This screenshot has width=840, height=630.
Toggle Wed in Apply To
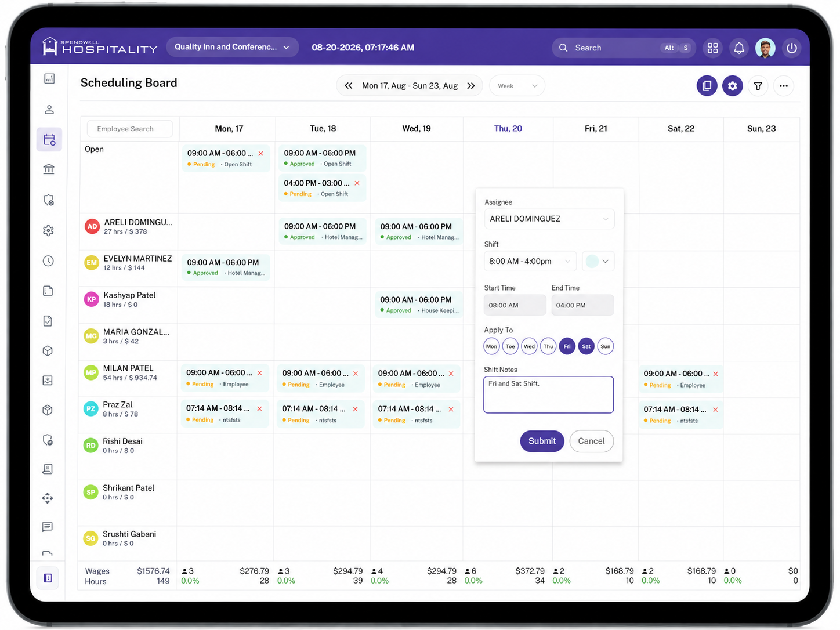click(x=529, y=346)
